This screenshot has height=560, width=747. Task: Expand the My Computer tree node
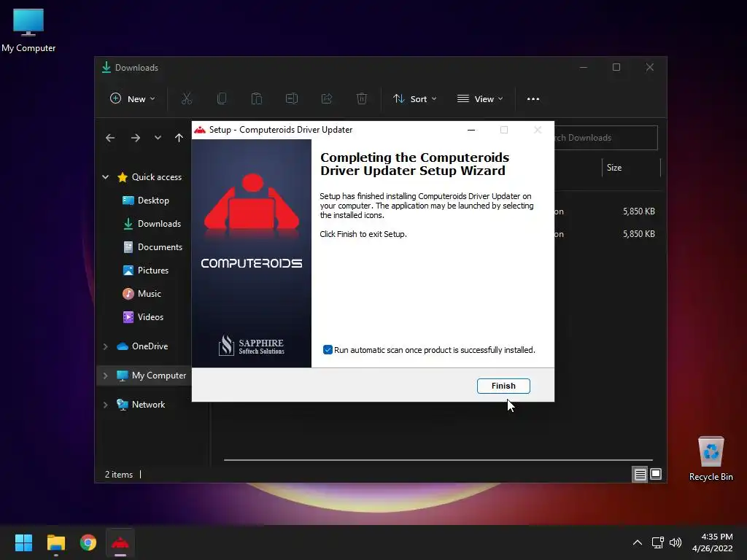click(105, 376)
